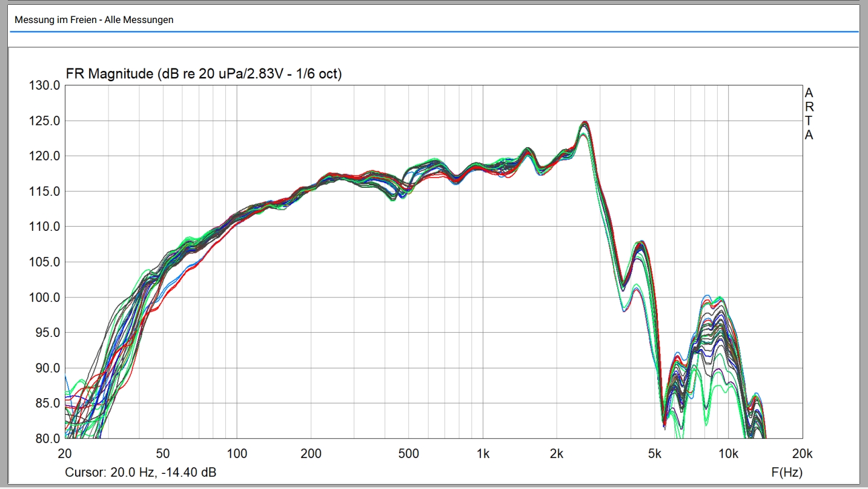This screenshot has height=489, width=868.
Task: Click the 105.0 y-axis value
Action: 44,262
